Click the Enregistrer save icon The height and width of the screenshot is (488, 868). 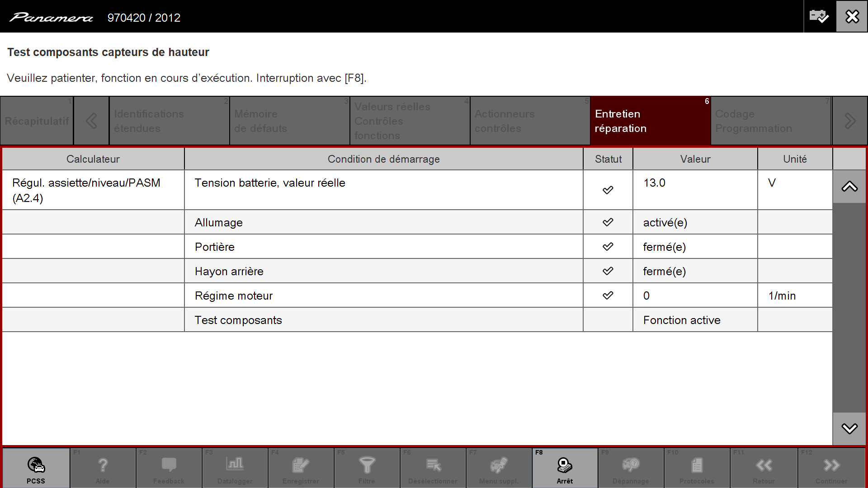[x=301, y=468]
